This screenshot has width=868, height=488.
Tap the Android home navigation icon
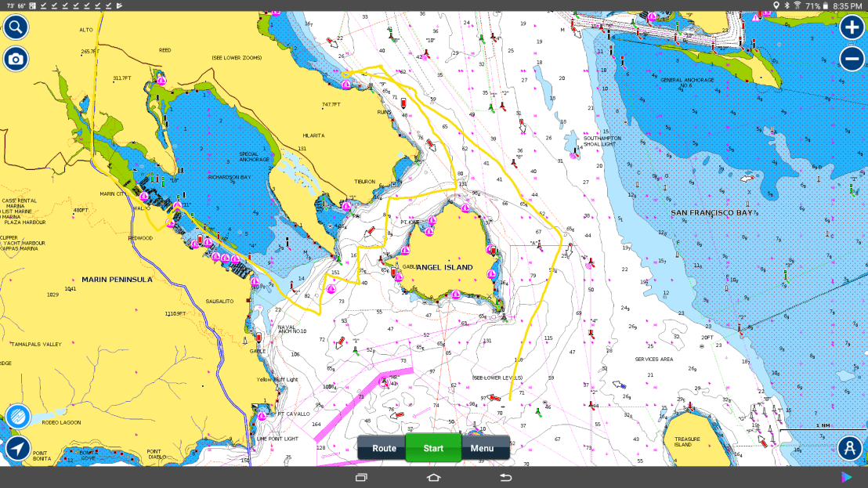pyautogui.click(x=433, y=477)
